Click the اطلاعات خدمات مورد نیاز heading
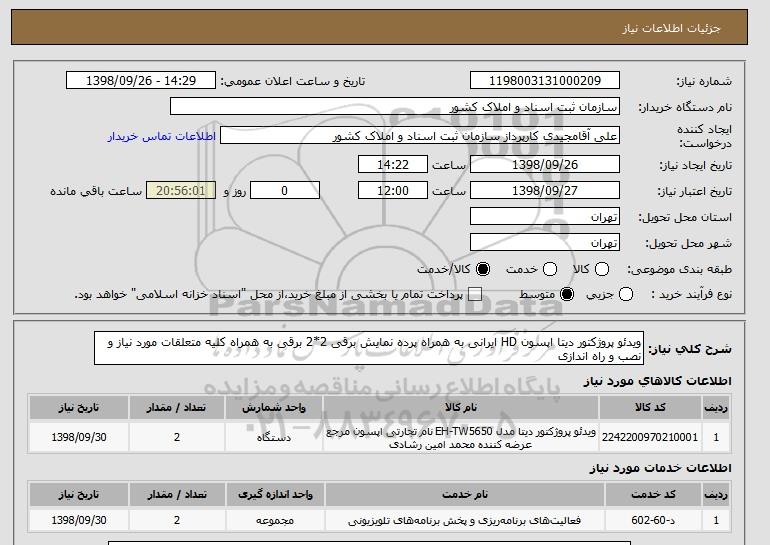 tap(660, 468)
